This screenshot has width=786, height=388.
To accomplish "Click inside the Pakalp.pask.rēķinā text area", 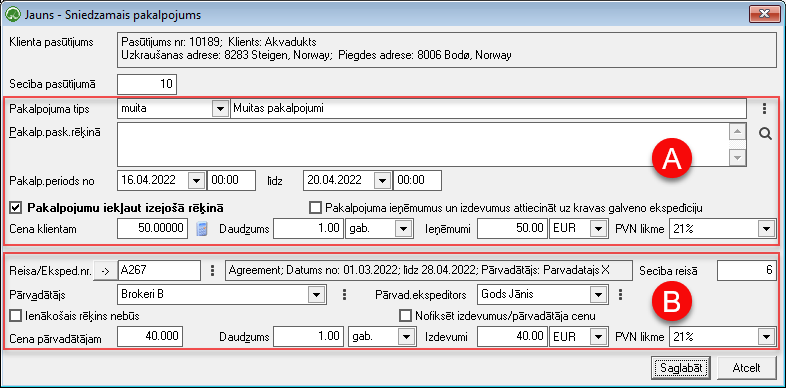I will (424, 144).
